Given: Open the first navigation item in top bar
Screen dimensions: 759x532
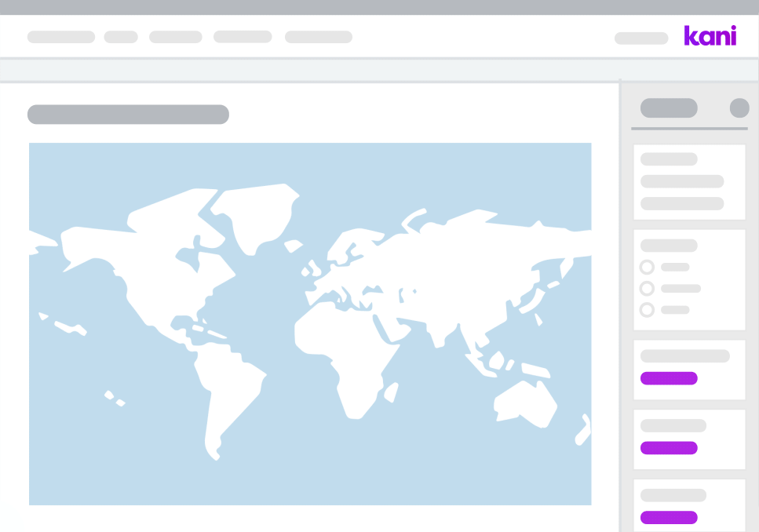Looking at the screenshot, I should (x=61, y=37).
